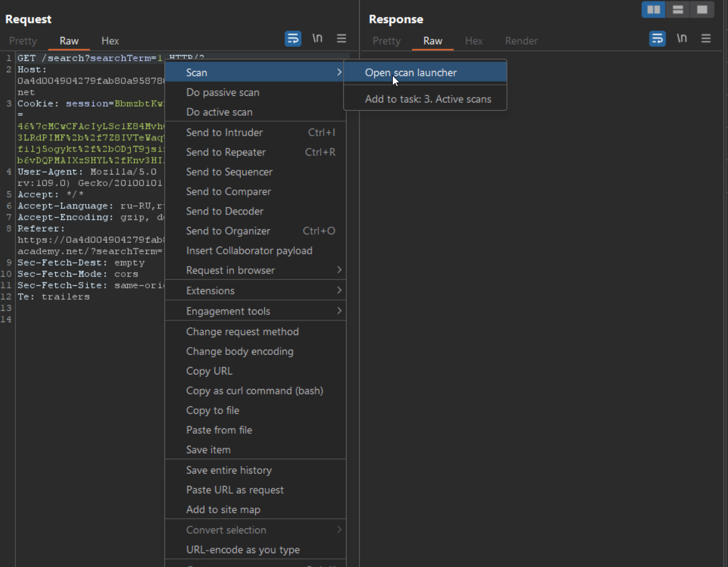Open the Response panel hamburger options menu
This screenshot has width=728, height=567.
706,39
